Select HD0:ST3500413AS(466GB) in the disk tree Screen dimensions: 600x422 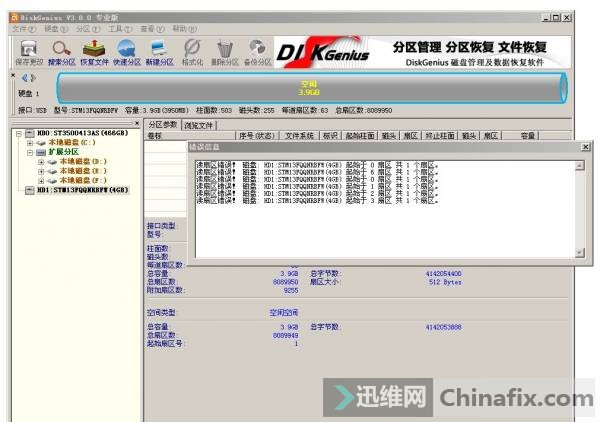[83, 133]
